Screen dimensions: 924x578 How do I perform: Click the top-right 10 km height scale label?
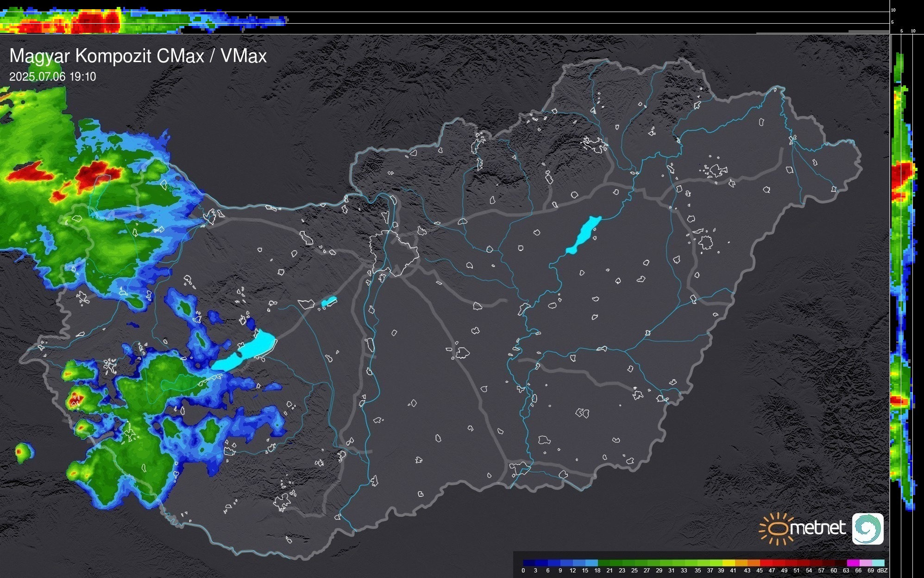(x=893, y=10)
